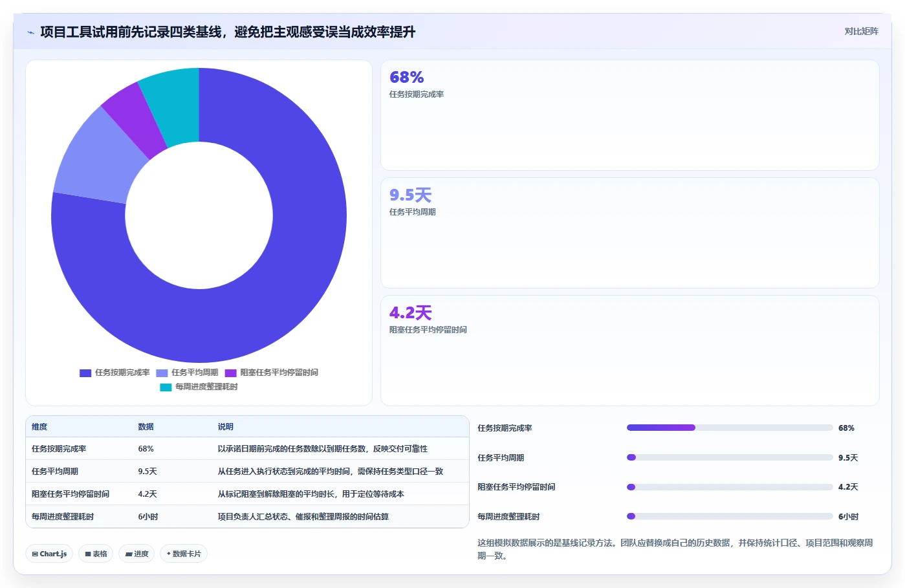Toggle 每周进度整理耗时 legend swatch in chart

point(166,387)
